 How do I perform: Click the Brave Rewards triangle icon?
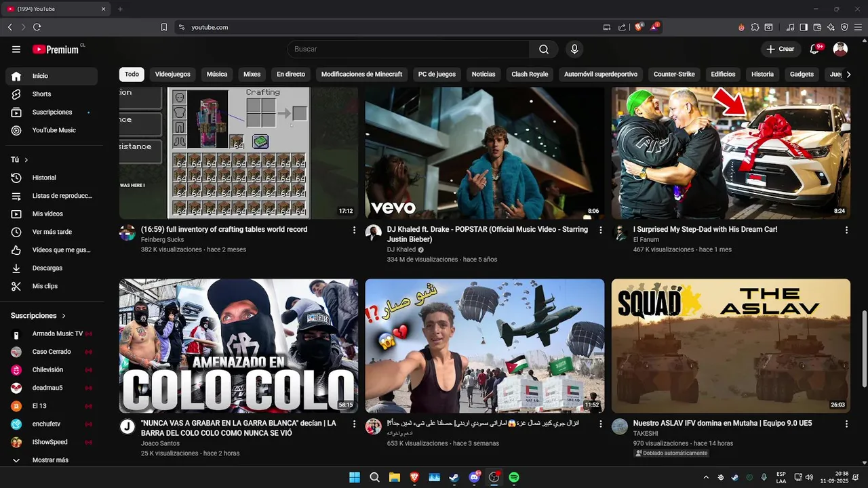click(654, 27)
